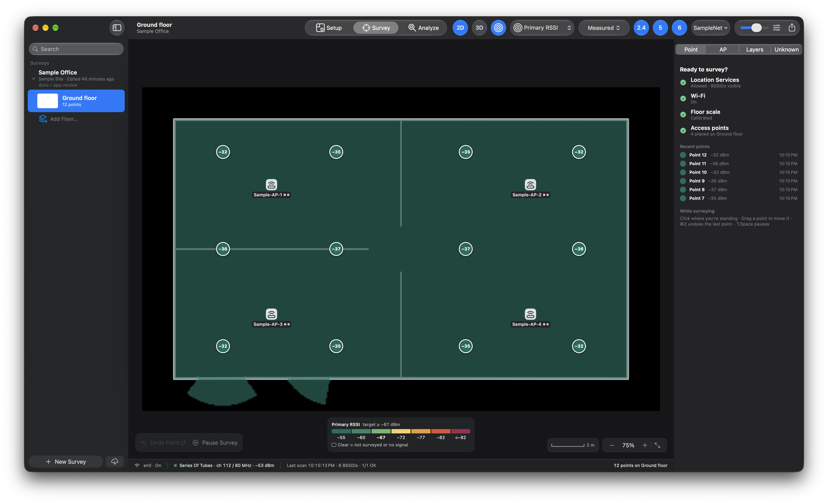Open the Layers inspector tab

pos(754,49)
